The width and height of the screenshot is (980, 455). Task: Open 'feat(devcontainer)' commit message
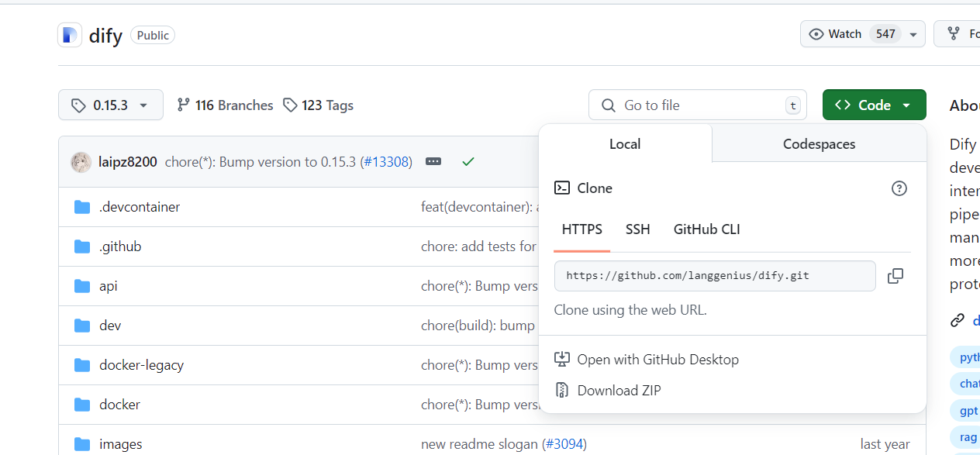pyautogui.click(x=479, y=207)
